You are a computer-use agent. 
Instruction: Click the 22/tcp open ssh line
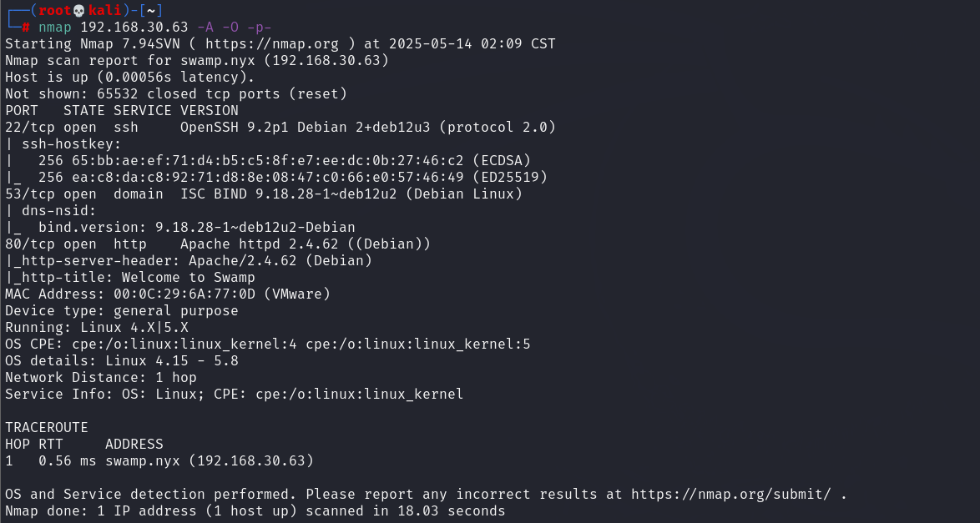[280, 128]
